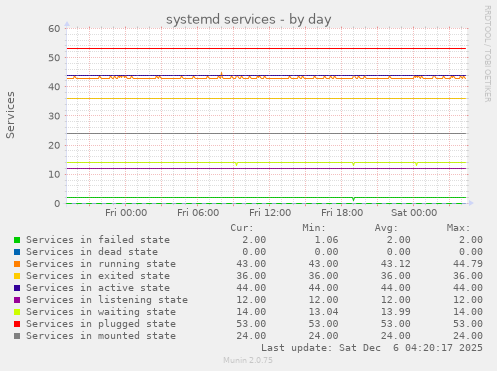Viewport: 497px width, 371px height.
Task: Click the dark blue active state swatch
Action: click(17, 288)
